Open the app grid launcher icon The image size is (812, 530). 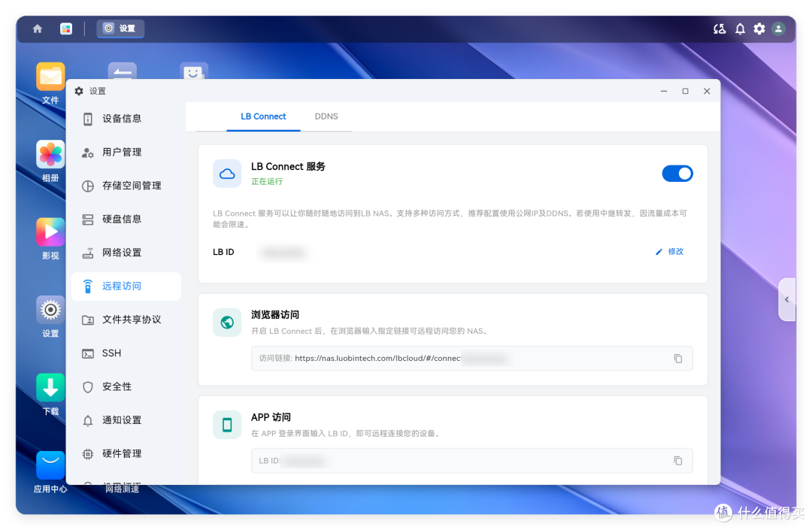[65, 29]
